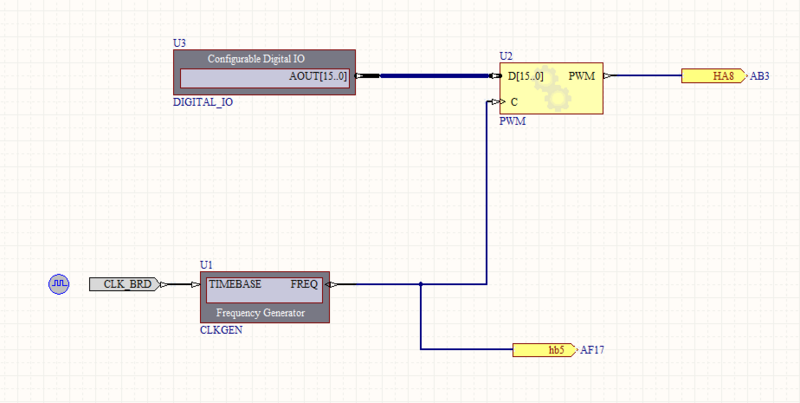The height and width of the screenshot is (403, 800).
Task: Click the FREQ pin on U1
Action: point(304,284)
